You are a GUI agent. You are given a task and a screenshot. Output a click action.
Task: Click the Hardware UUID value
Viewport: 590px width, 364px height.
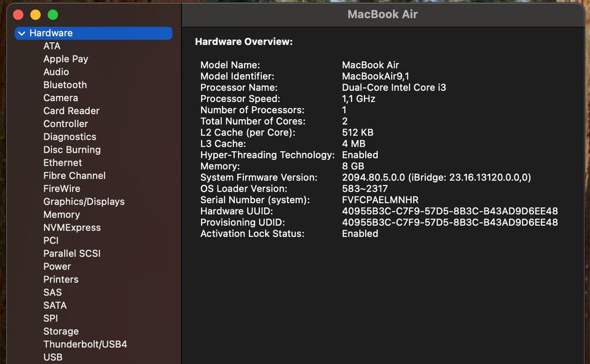[450, 211]
